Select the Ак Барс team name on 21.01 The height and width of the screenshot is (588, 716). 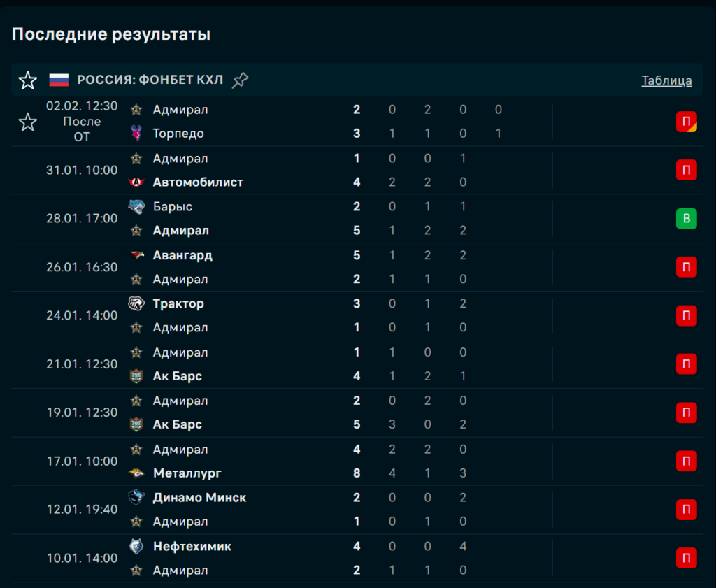pyautogui.click(x=178, y=376)
